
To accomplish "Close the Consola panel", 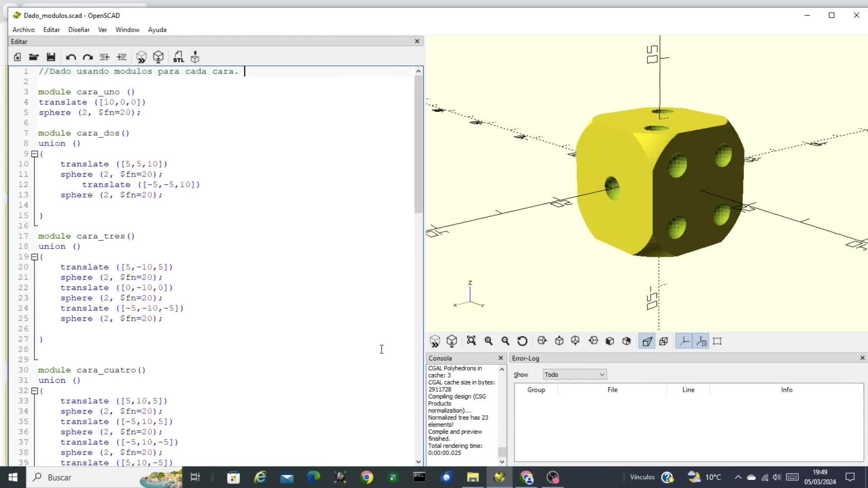I will [500, 358].
